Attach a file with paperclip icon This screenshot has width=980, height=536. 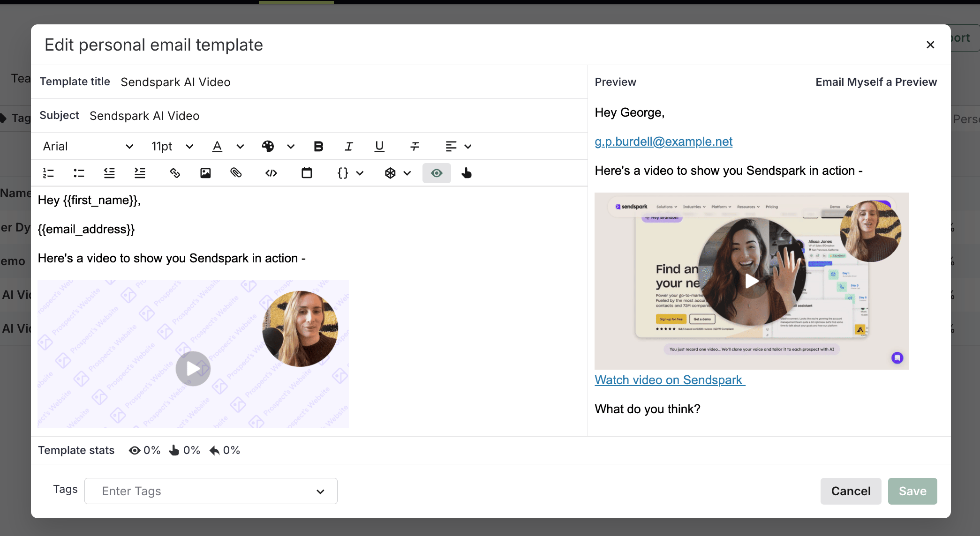(236, 173)
